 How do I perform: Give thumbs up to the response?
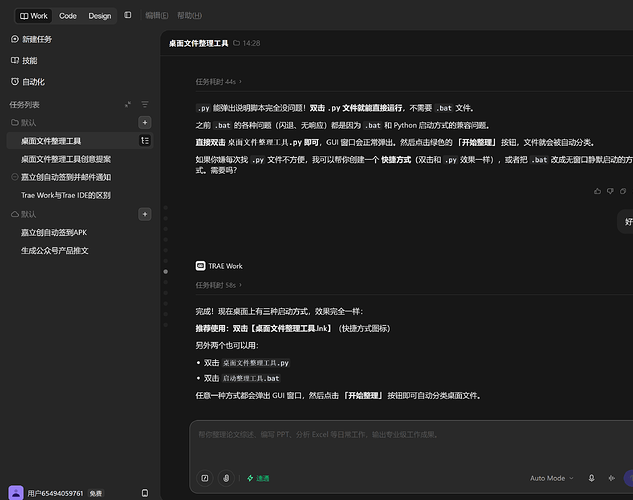click(597, 191)
